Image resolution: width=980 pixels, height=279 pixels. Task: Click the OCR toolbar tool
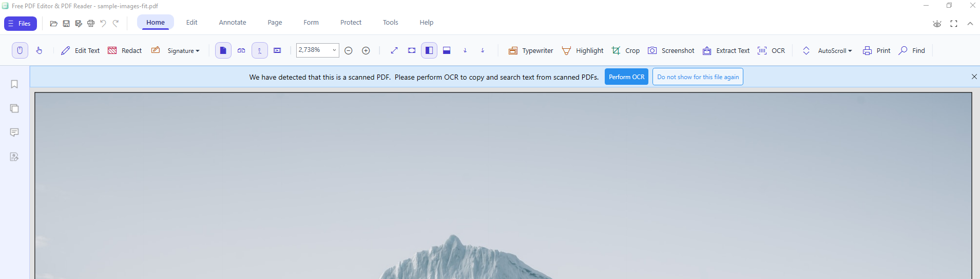point(771,50)
